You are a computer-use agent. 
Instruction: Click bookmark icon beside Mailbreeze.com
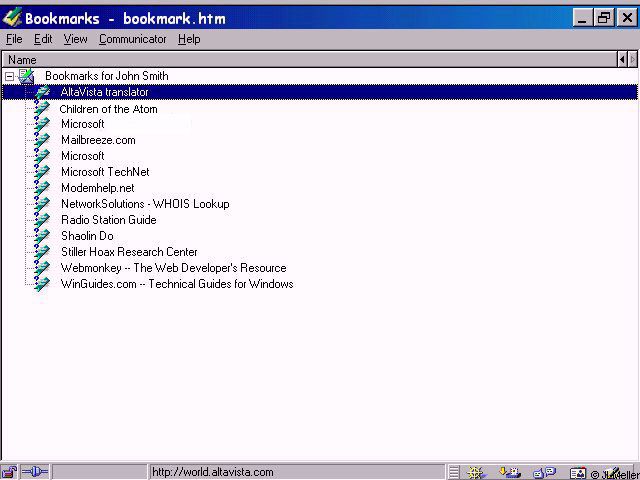42,140
